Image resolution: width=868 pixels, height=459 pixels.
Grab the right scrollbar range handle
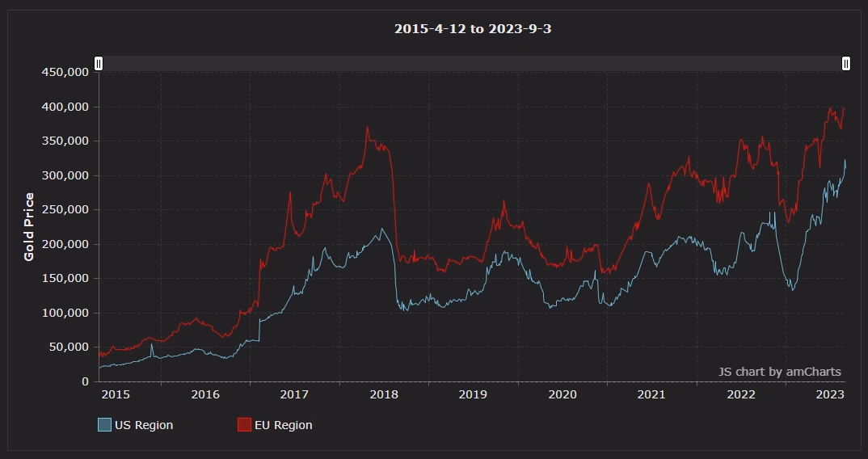(846, 64)
